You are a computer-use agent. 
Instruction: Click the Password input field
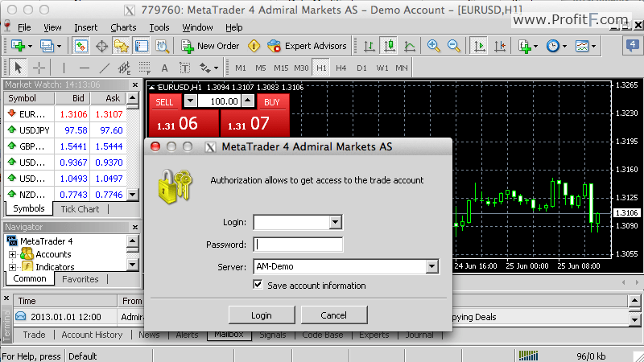tap(298, 245)
